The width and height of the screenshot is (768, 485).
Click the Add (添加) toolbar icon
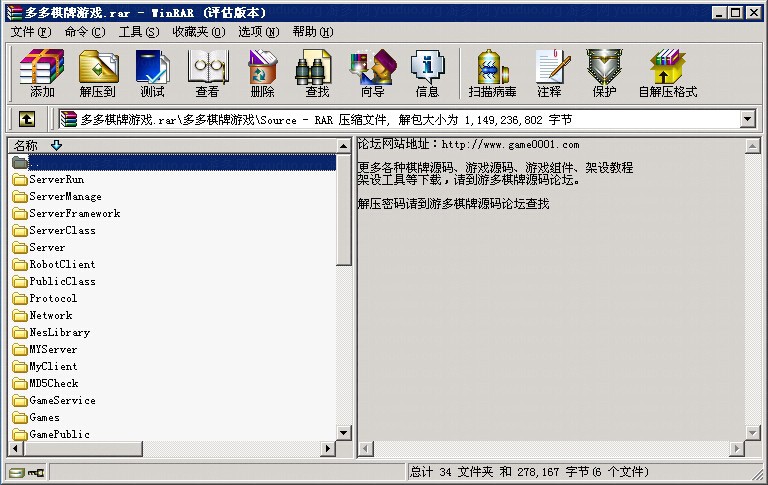click(42, 73)
